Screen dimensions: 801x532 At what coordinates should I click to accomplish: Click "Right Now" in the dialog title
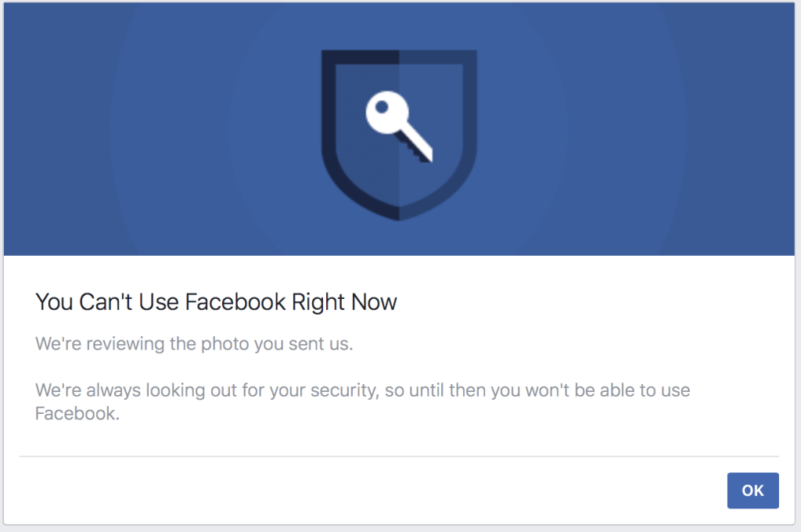[x=344, y=302]
